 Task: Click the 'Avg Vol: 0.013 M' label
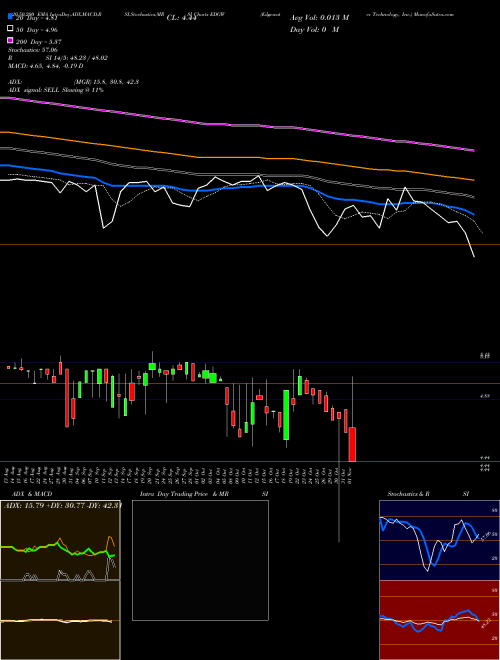[x=319, y=18]
